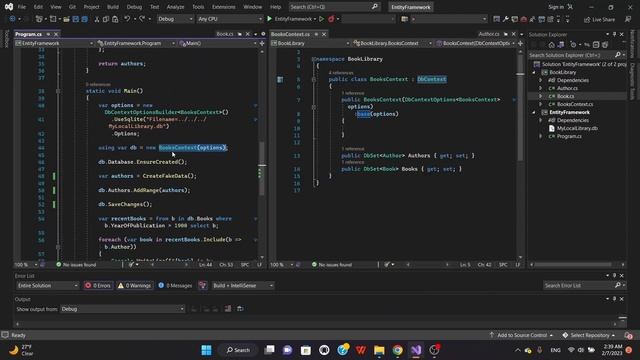The image size is (640, 360).
Task: Click the Paste toolbar icon
Action: tap(115, 19)
